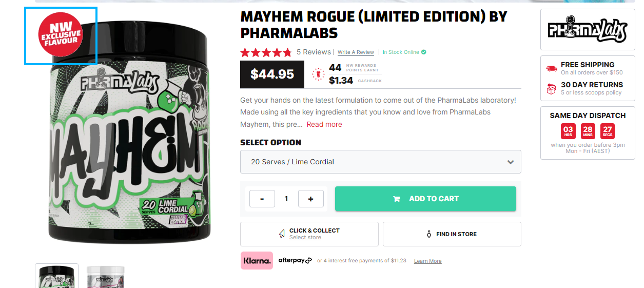
Task: Click the Afterpay Learn More link
Action: (x=427, y=261)
